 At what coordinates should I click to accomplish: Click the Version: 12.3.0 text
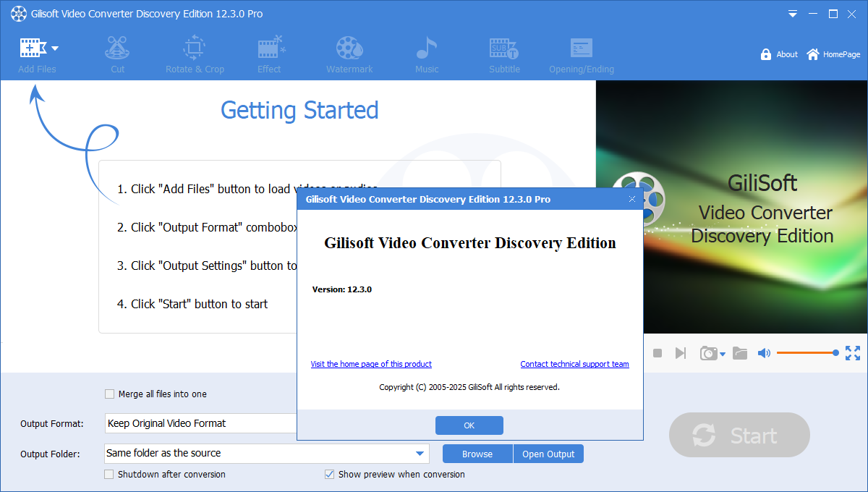coord(342,289)
